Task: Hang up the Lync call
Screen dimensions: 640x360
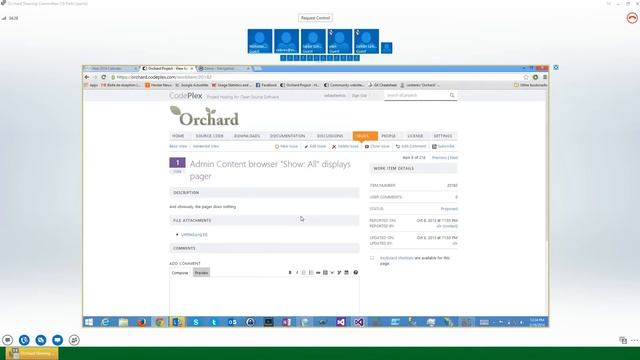Action: [x=632, y=18]
